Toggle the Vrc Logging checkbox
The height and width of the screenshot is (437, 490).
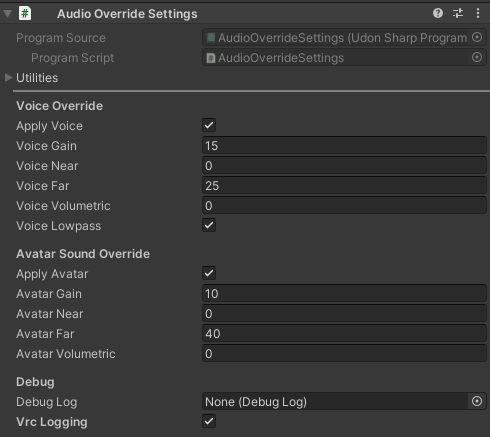(x=209, y=421)
